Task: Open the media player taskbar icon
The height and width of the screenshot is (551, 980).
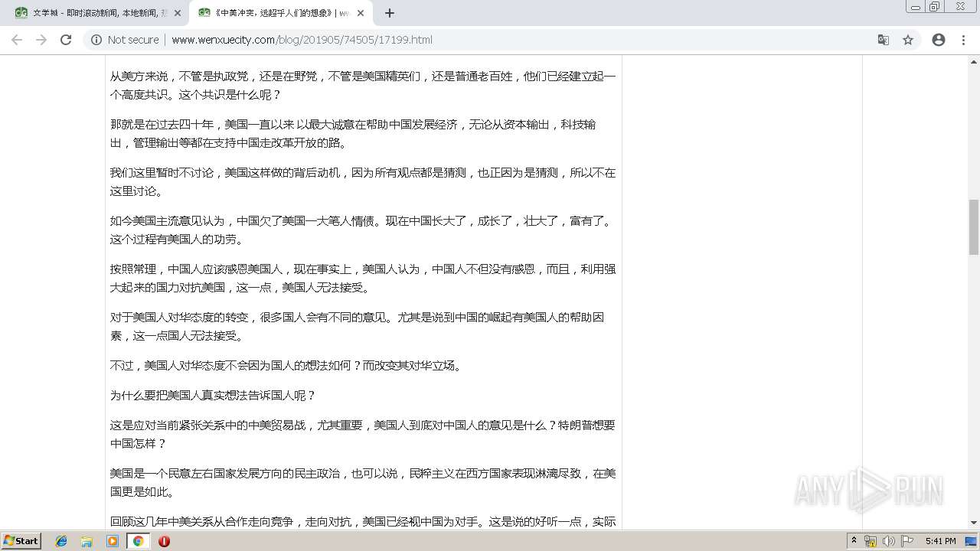Action: (x=113, y=541)
